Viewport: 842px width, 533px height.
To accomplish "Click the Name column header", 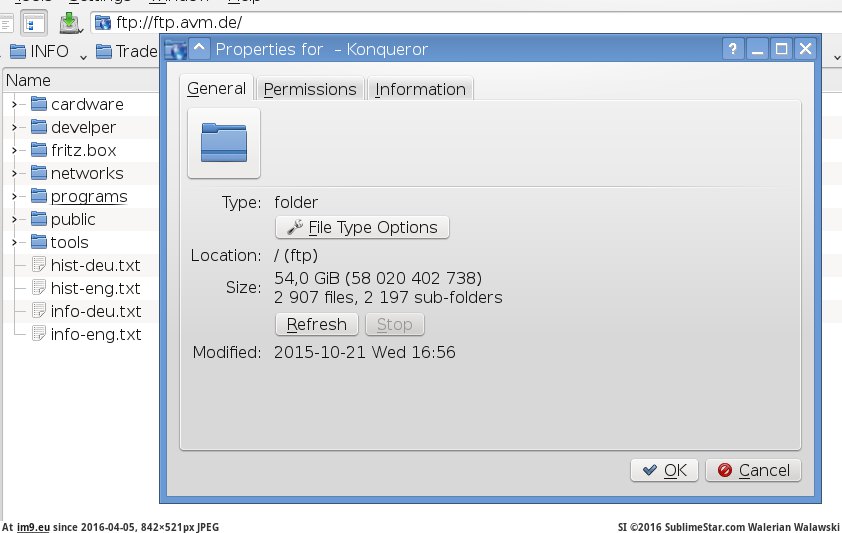I will [81, 80].
